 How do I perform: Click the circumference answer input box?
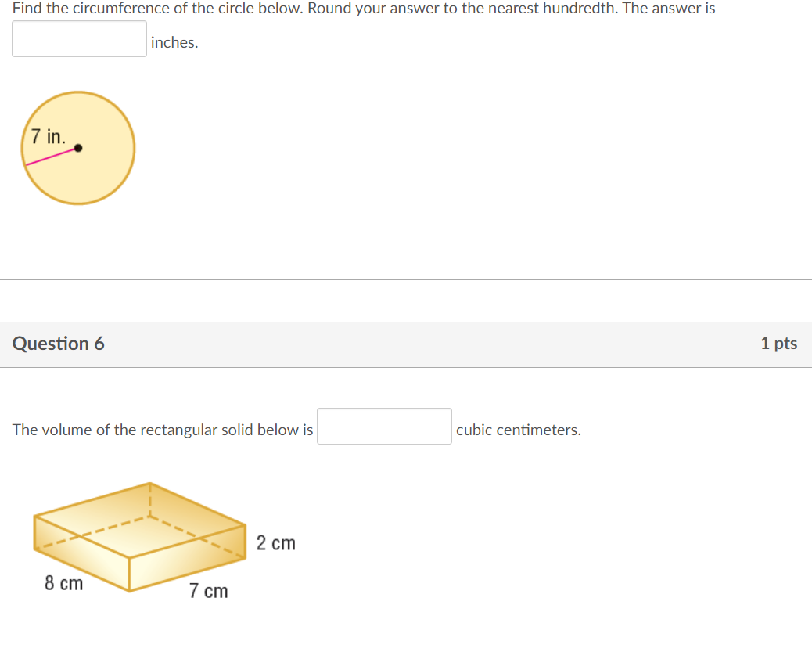click(78, 38)
